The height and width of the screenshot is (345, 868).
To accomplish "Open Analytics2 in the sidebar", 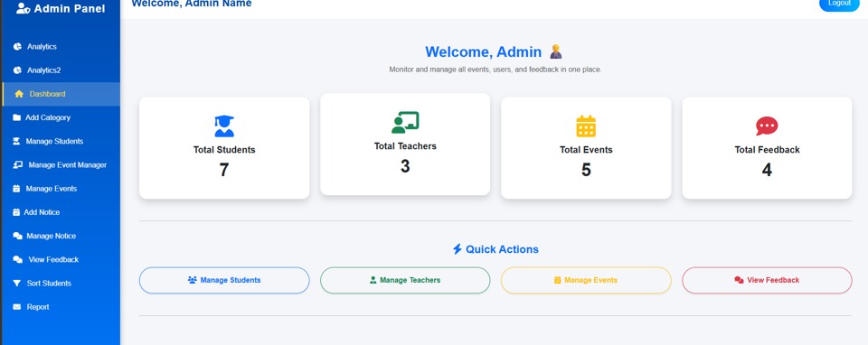I will [x=61, y=70].
